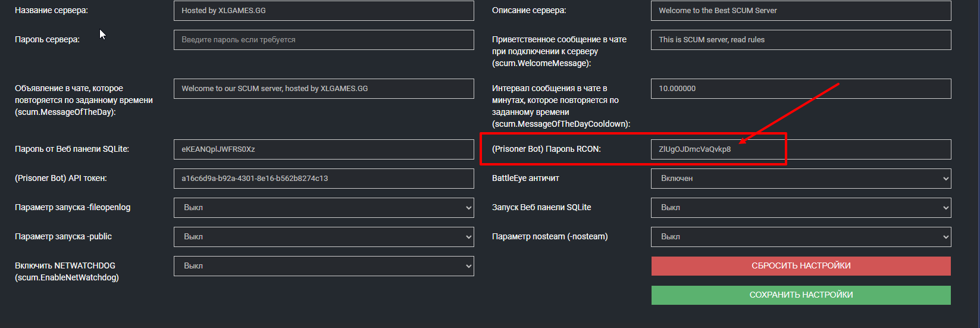Click the SQLite web panel password field
Viewport: 980px width, 328px height.
324,149
